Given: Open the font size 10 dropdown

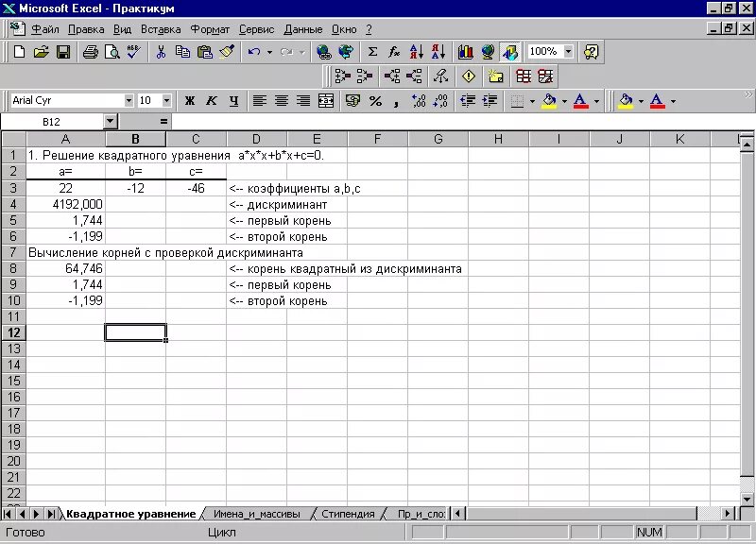Looking at the screenshot, I should [x=166, y=101].
